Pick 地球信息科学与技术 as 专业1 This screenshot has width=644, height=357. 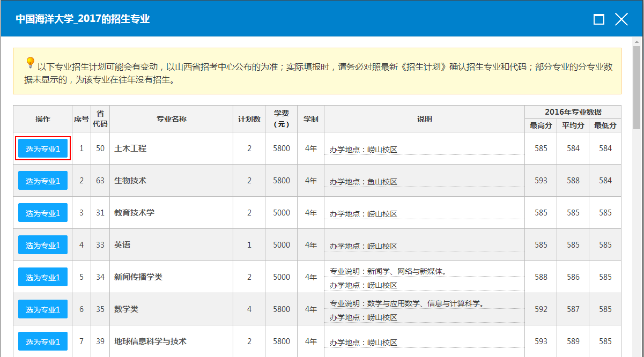coord(43,341)
